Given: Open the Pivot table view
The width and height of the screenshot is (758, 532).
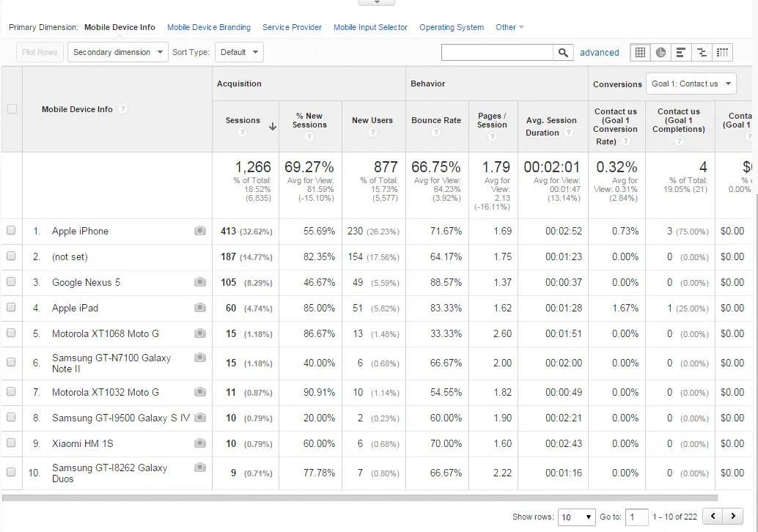Looking at the screenshot, I should pos(722,52).
